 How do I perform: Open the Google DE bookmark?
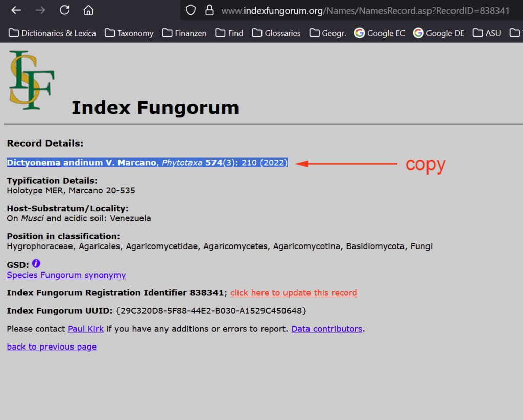click(439, 33)
